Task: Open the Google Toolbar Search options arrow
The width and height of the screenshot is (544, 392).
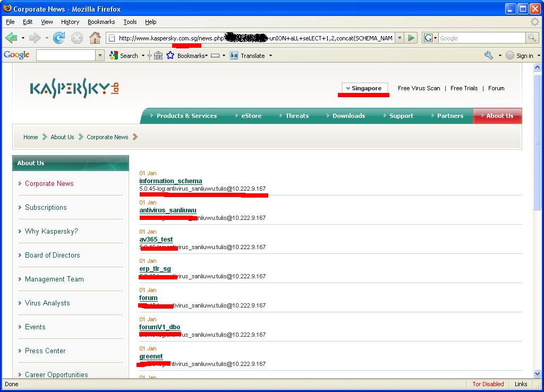Action: pyautogui.click(x=143, y=55)
